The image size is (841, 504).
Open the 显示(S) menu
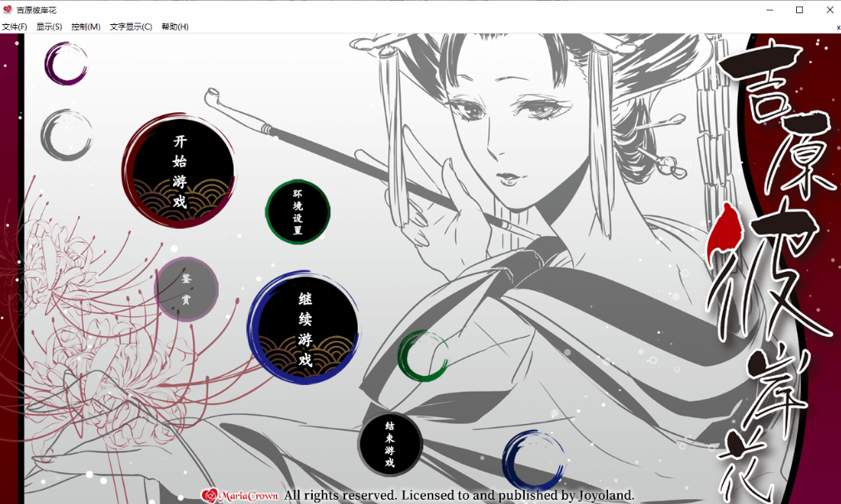point(49,27)
